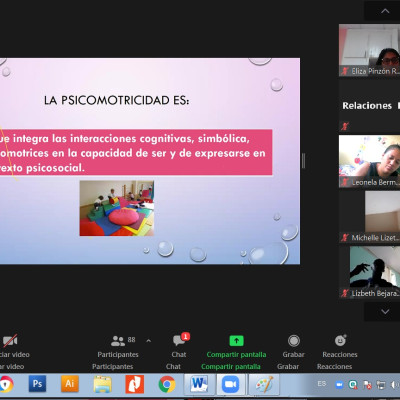This screenshot has width=400, height=400.
Task: Show previous participants with the up chevron
Action: pos(385,11)
